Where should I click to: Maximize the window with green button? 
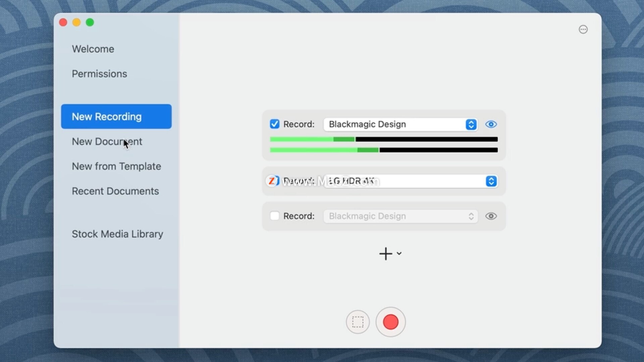tap(90, 22)
